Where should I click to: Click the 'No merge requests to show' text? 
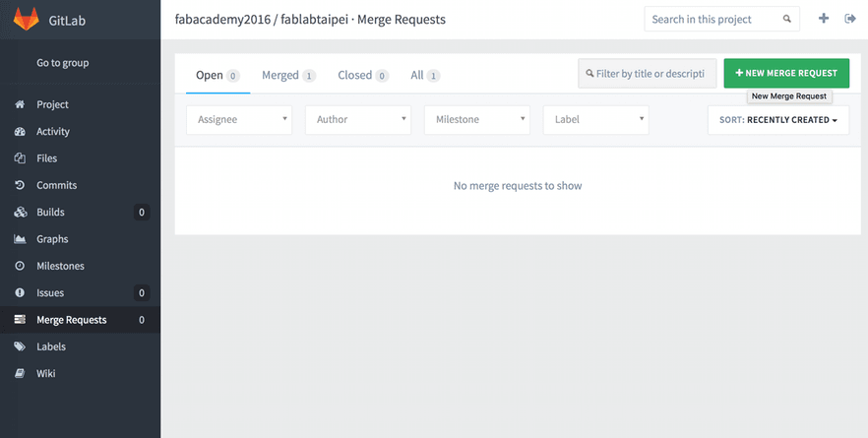tap(518, 186)
